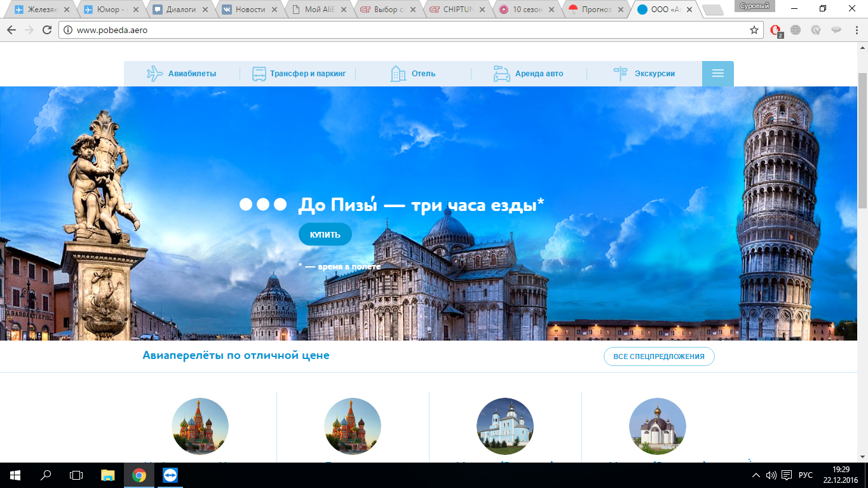The width and height of the screenshot is (868, 488).
Task: Show hidden system tray icons
Action: click(x=756, y=475)
